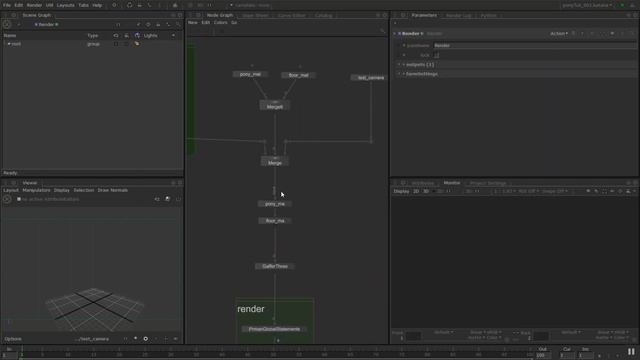Select the MergeB node
Image resolution: width=640 pixels, height=360 pixels.
point(275,106)
